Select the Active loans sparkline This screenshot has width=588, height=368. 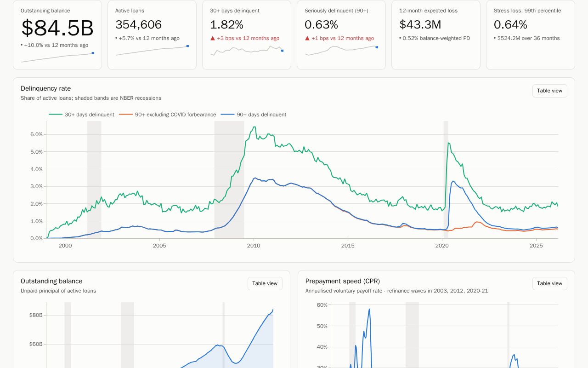152,51
